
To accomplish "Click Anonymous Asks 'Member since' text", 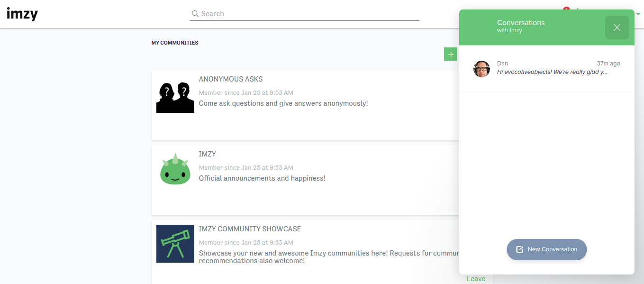I will pyautogui.click(x=246, y=92).
